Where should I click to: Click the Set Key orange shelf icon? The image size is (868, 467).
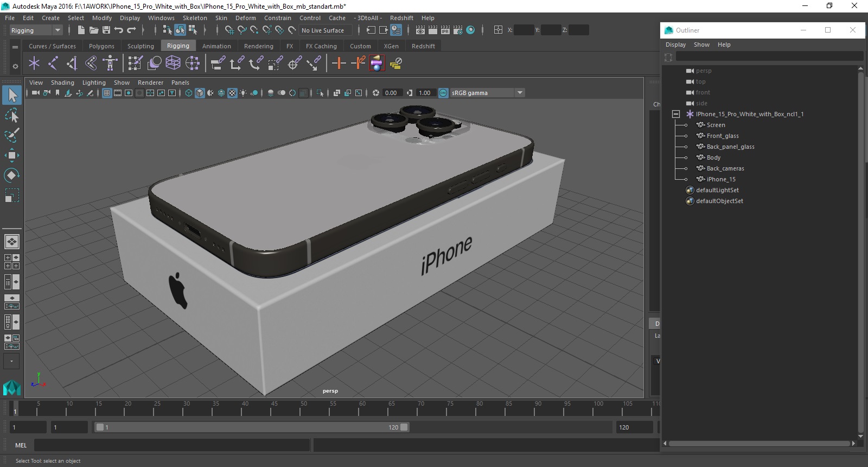point(339,64)
